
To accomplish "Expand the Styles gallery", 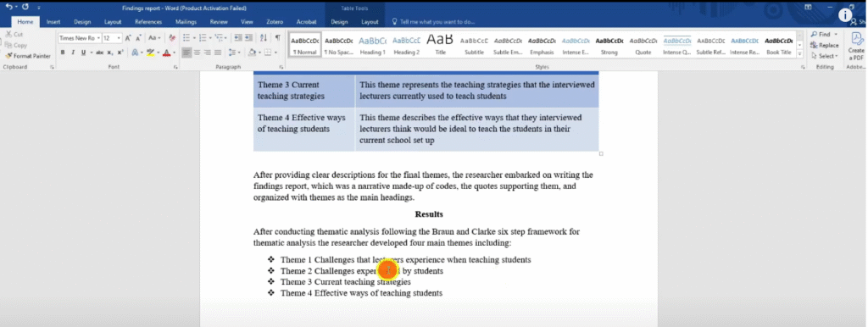I will pos(800,53).
